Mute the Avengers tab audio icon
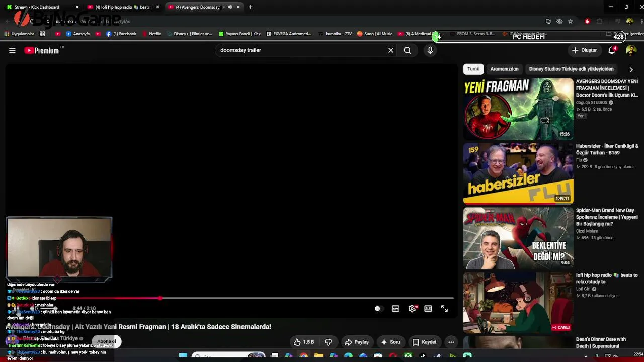Viewport: 644px width, 362px height. point(230,7)
